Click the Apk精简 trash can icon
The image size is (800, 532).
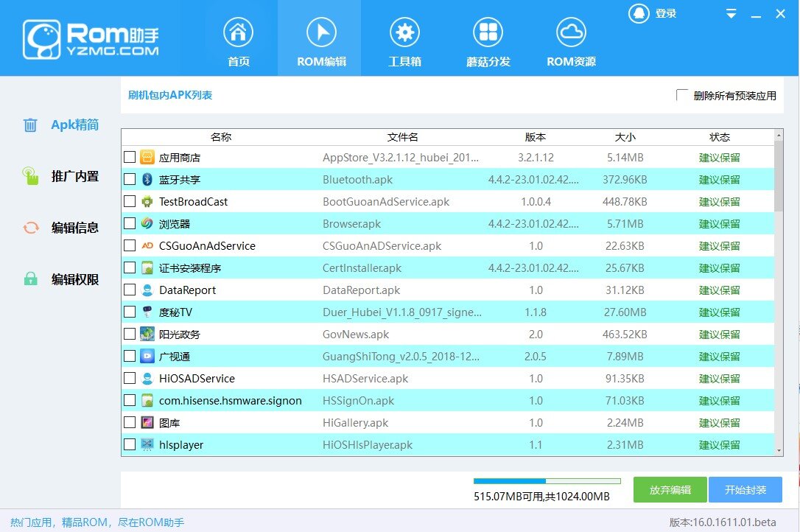(30, 125)
